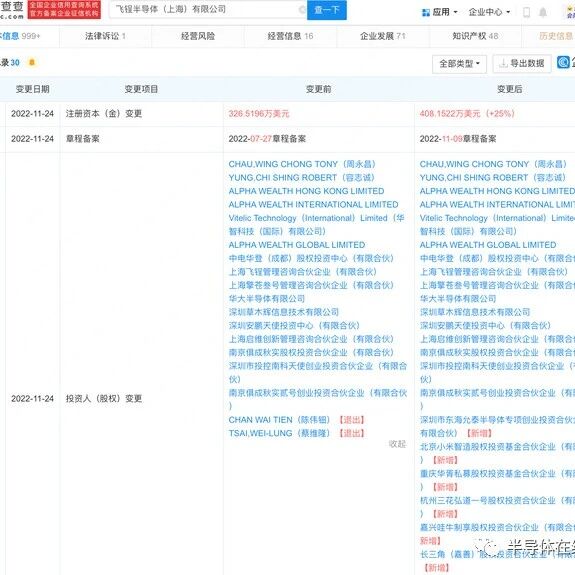Click the 变更前 column header
Viewport: 575px width, 575px height.
318,89
